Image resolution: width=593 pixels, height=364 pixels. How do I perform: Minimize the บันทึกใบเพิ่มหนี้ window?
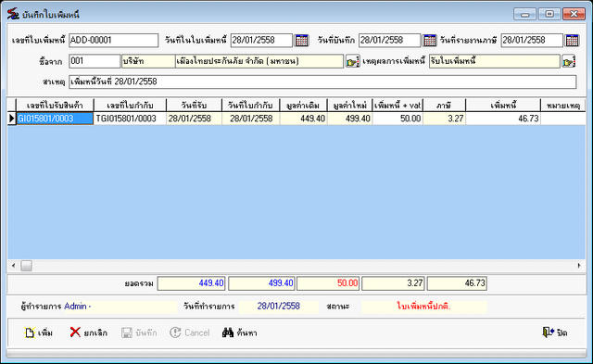(x=524, y=14)
